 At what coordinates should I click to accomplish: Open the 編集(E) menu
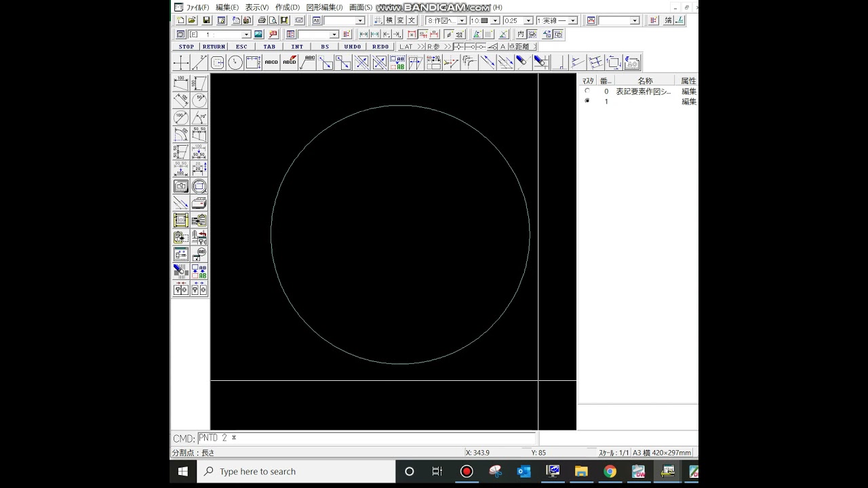coord(227,7)
